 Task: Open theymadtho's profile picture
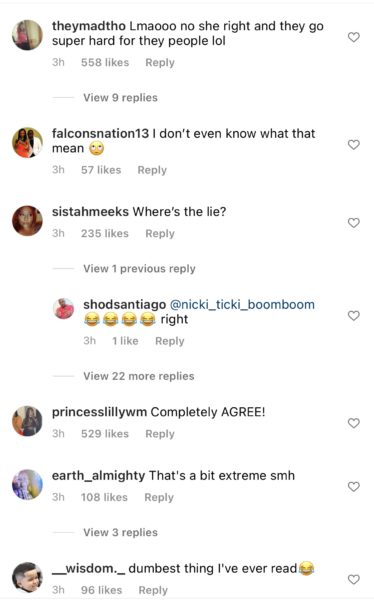27,35
